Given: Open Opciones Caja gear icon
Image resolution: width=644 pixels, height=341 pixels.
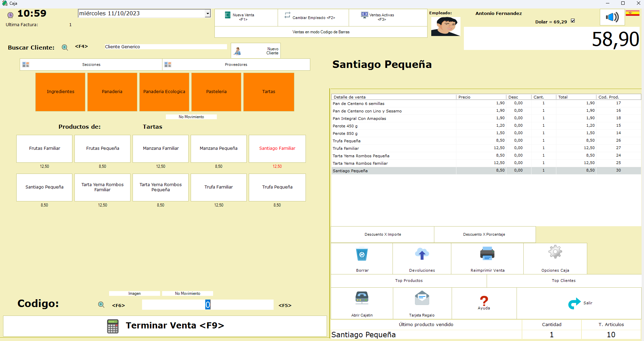Looking at the screenshot, I should [555, 252].
